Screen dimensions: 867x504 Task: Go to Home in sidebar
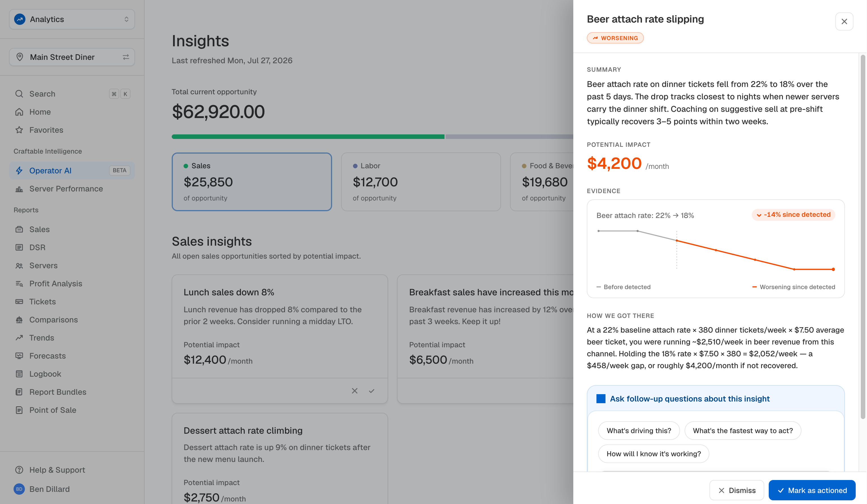tap(72, 112)
